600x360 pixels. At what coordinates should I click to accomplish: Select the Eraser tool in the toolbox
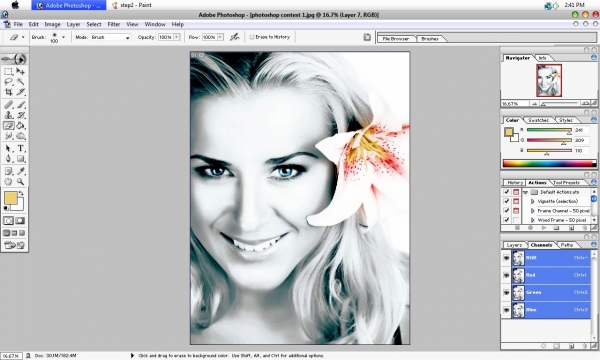[x=8, y=125]
